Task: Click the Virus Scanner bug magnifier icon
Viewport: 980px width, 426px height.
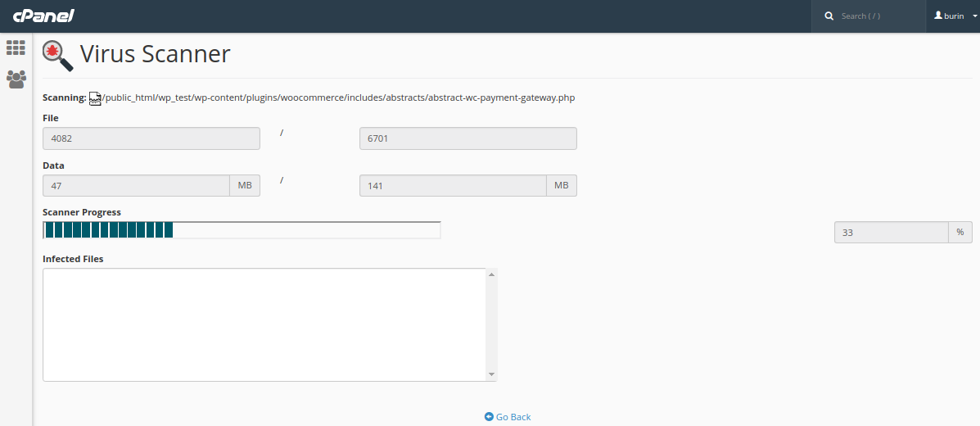Action: point(57,55)
